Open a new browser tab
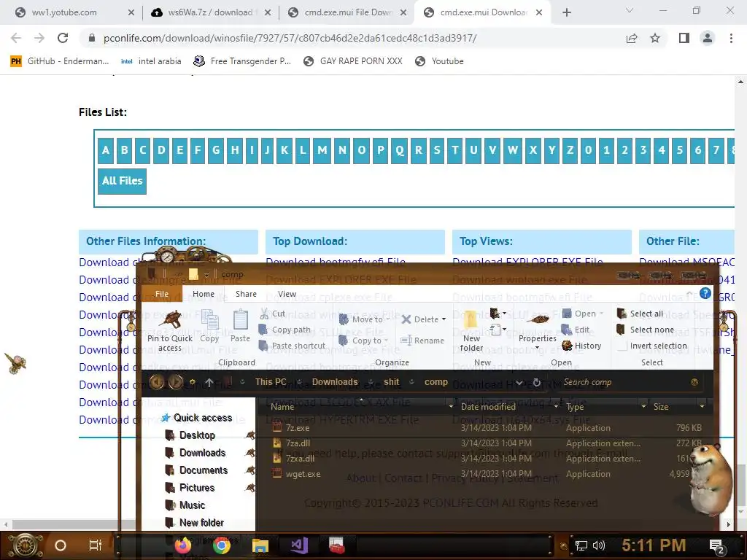747x560 pixels. pos(566,12)
